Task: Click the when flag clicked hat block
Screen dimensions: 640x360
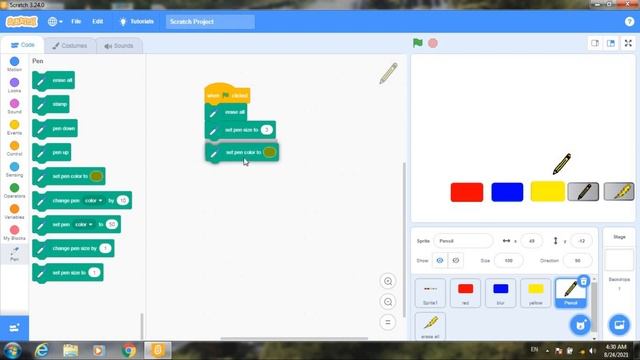Action: click(227, 94)
